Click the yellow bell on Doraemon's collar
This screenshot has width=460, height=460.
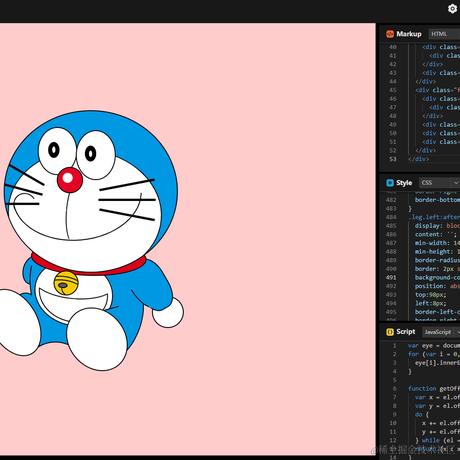(x=66, y=283)
